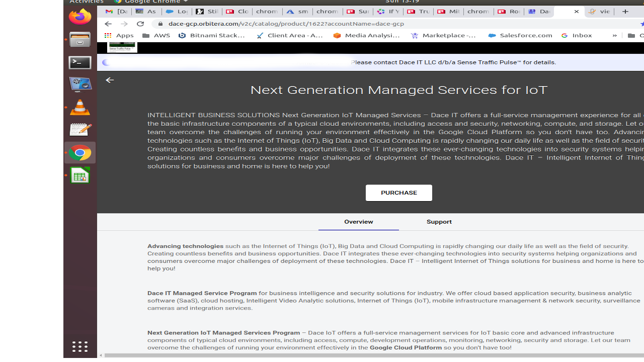The height and width of the screenshot is (362, 644).
Task: Switch to the 'If Y' tab
Action: coord(387,12)
